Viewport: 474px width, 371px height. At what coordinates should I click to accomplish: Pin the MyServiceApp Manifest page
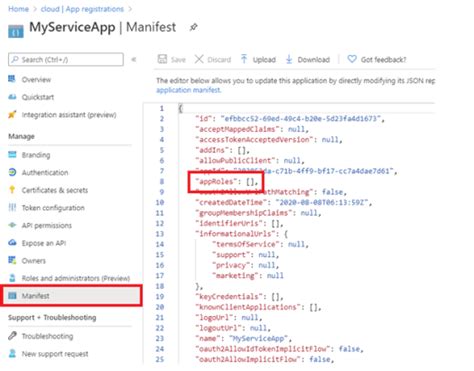[x=193, y=27]
